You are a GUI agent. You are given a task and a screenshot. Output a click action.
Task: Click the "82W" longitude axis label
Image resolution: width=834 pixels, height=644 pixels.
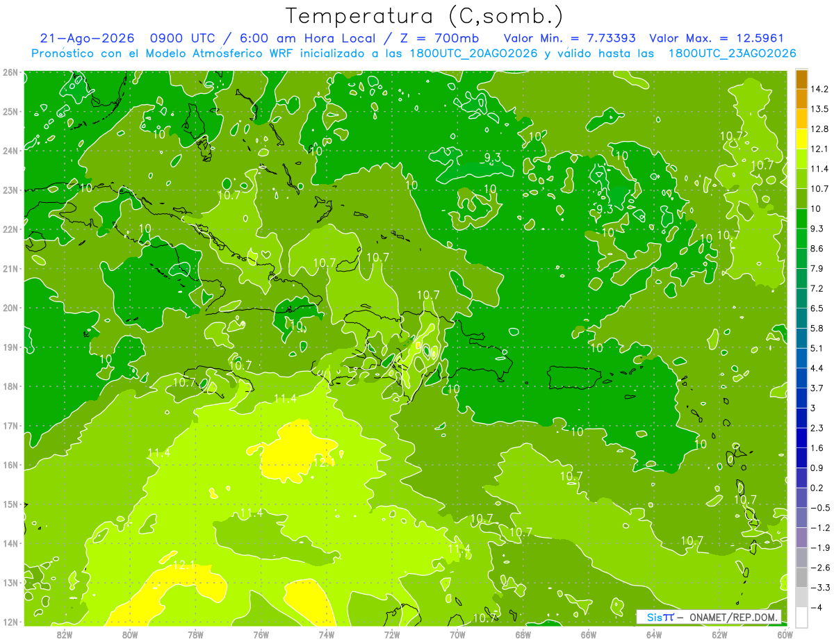[64, 634]
